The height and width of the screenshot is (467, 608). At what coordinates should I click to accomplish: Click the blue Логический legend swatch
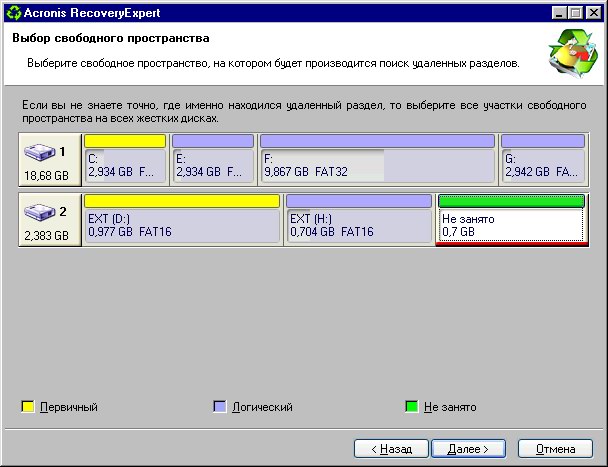pyautogui.click(x=220, y=407)
